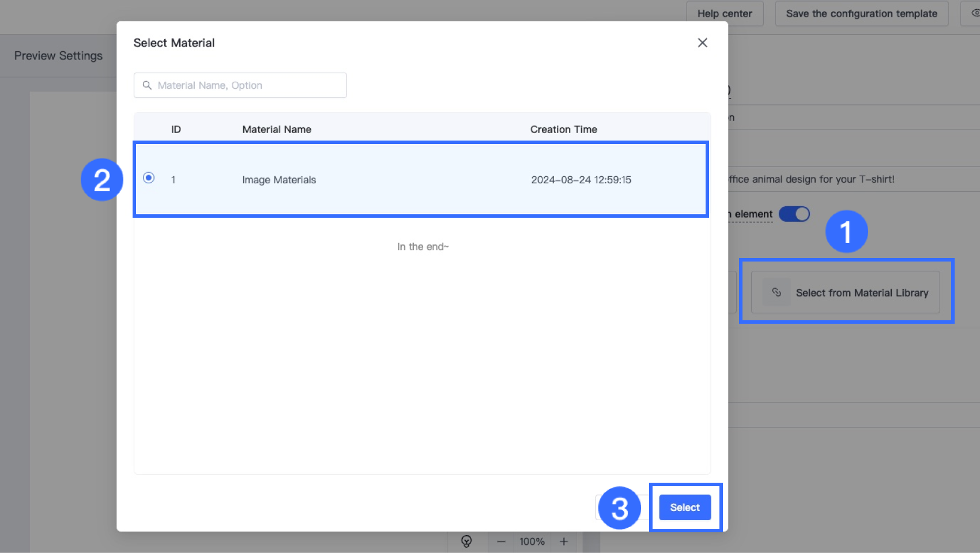
Task: Zoom out with the minus icon
Action: pyautogui.click(x=501, y=541)
